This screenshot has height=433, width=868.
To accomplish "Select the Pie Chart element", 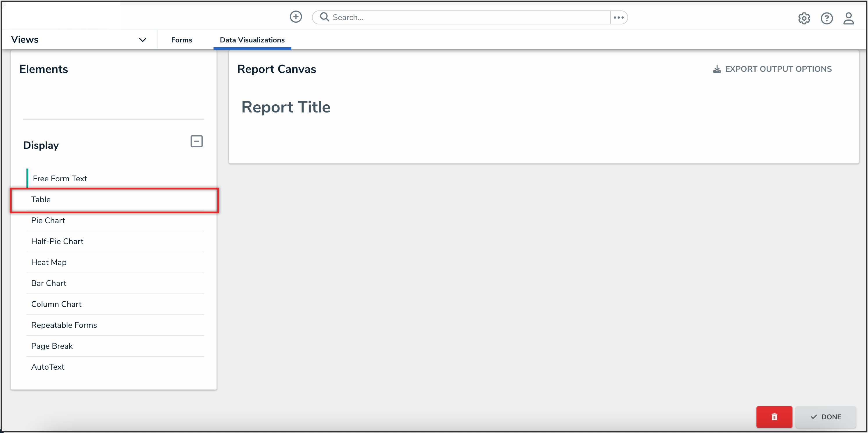I will tap(48, 220).
